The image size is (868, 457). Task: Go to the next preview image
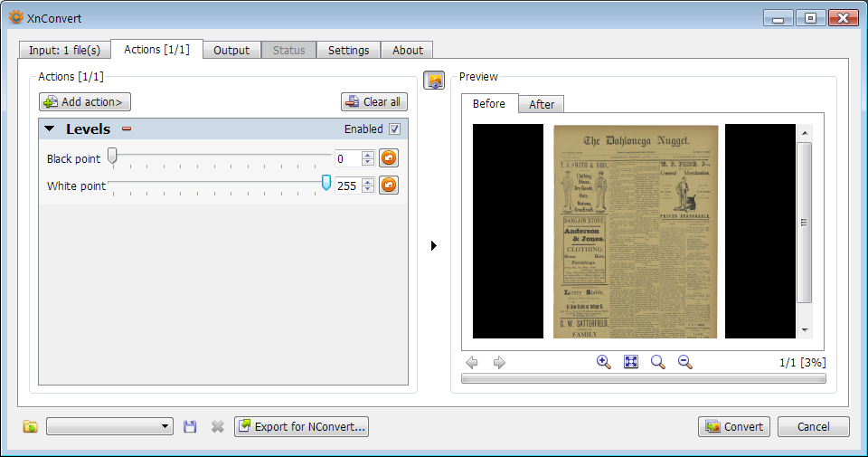499,362
